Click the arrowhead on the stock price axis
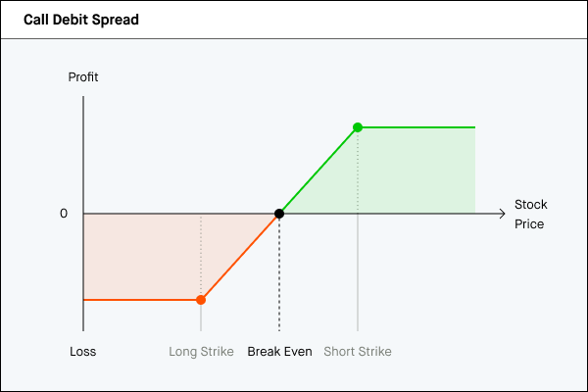 (x=501, y=214)
